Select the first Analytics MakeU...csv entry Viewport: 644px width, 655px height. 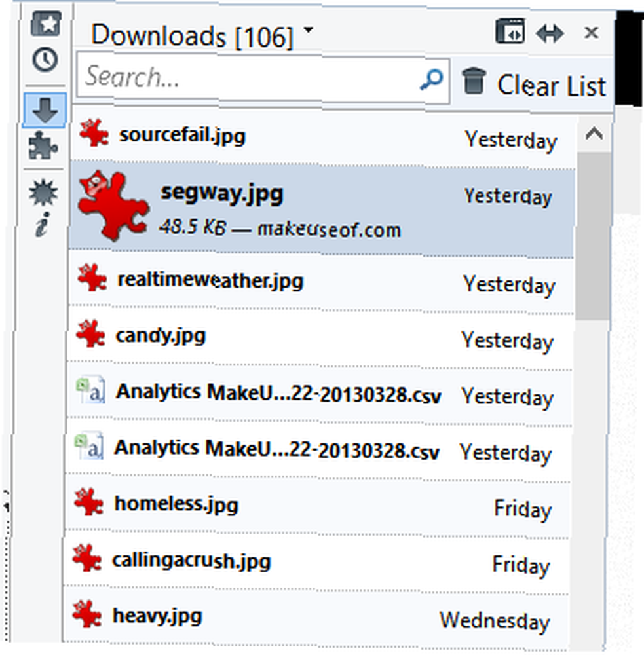point(319,394)
